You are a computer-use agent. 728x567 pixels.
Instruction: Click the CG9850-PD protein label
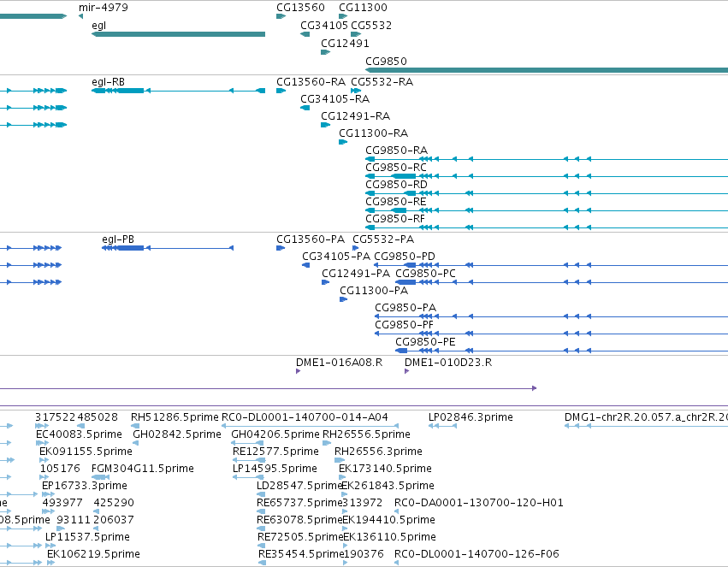click(405, 257)
